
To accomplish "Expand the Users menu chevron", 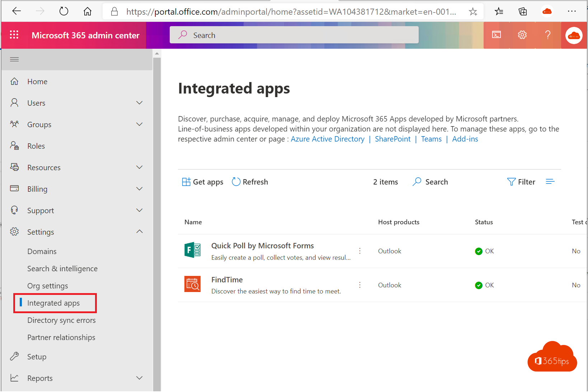I will (x=140, y=103).
